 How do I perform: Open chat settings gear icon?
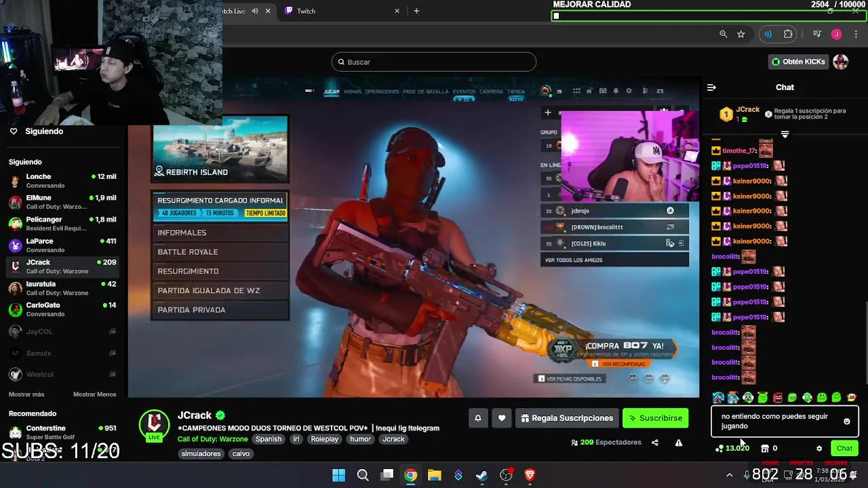pos(819,448)
